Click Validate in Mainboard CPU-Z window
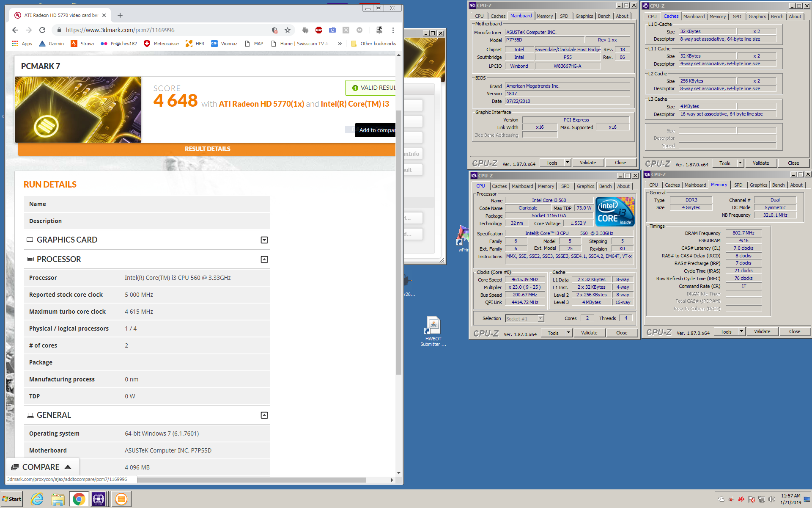The width and height of the screenshot is (812, 508). 588,163
